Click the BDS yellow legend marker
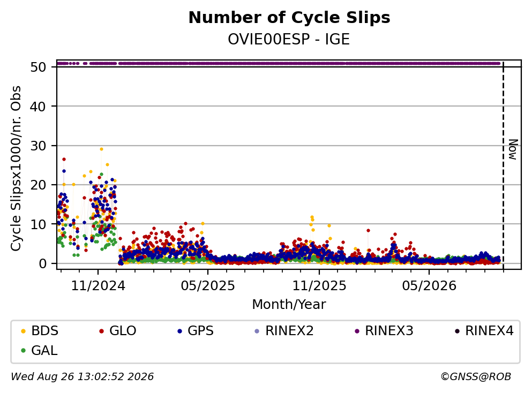 (x=23, y=331)
